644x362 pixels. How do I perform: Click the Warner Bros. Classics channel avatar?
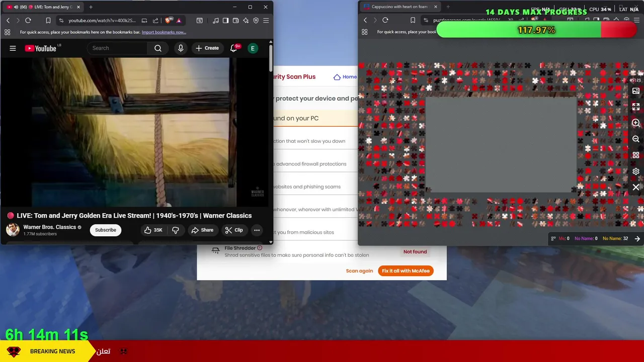[x=13, y=230]
